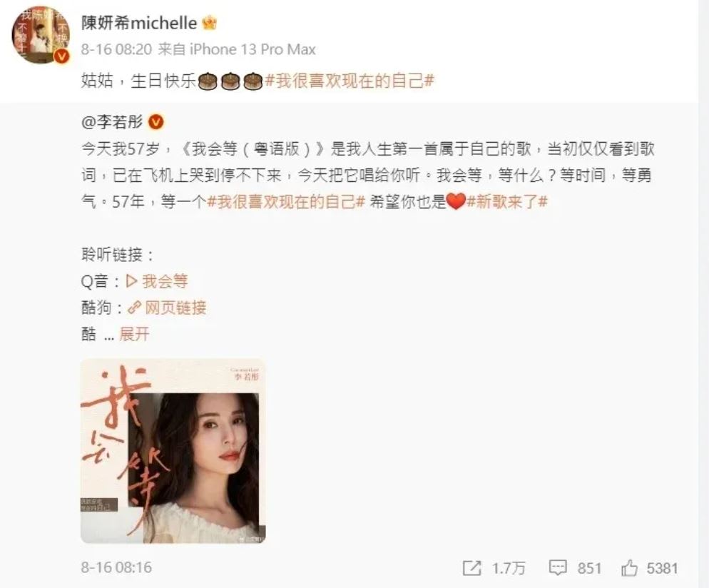Image resolution: width=709 pixels, height=588 pixels.
Task: Open the #新歌来了# hashtag
Action: [x=507, y=202]
